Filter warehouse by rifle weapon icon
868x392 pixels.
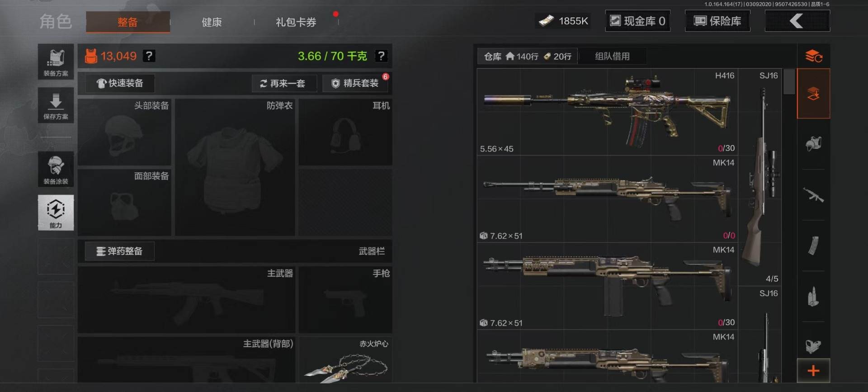tap(813, 195)
